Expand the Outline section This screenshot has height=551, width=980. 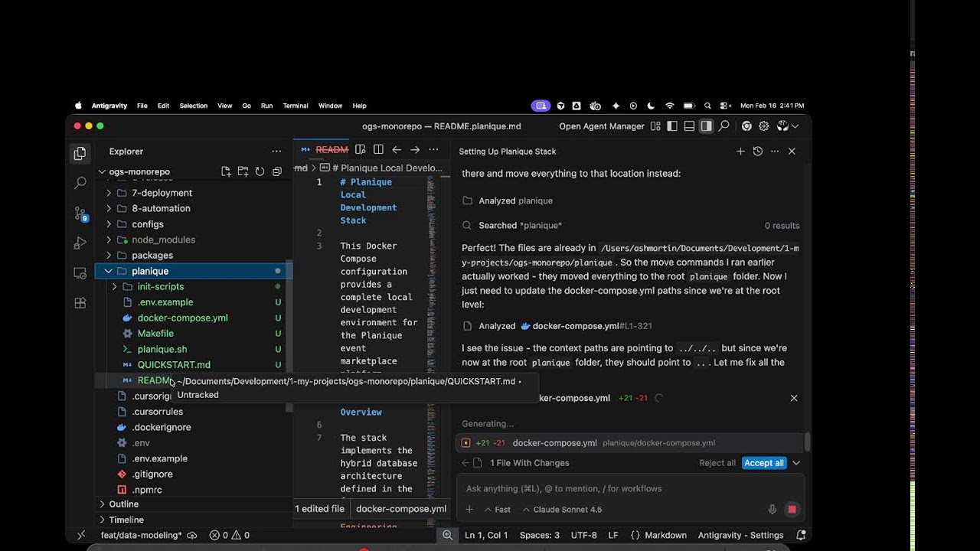tap(102, 504)
